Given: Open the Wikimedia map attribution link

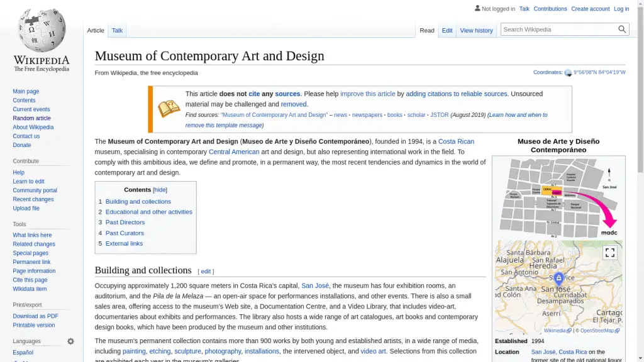Looking at the screenshot, I should point(555,331).
